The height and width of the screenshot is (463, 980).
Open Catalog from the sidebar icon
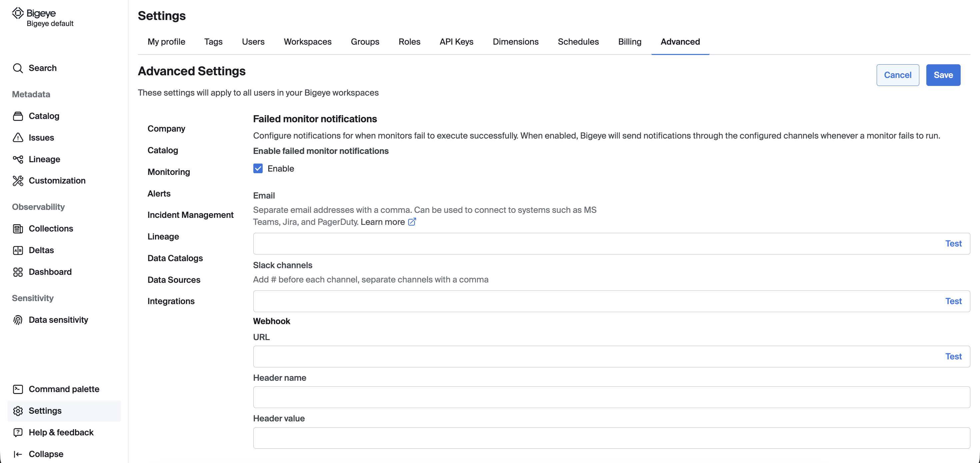coord(18,116)
